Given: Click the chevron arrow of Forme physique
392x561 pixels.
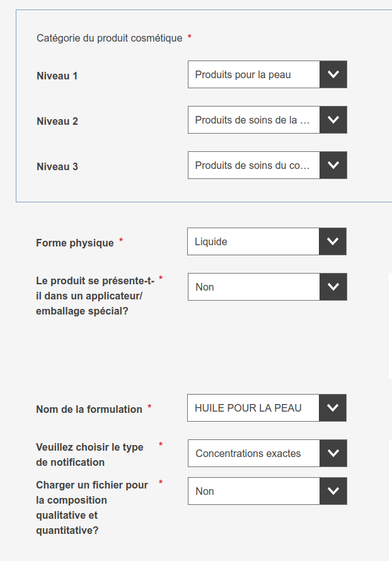Looking at the screenshot, I should [332, 241].
